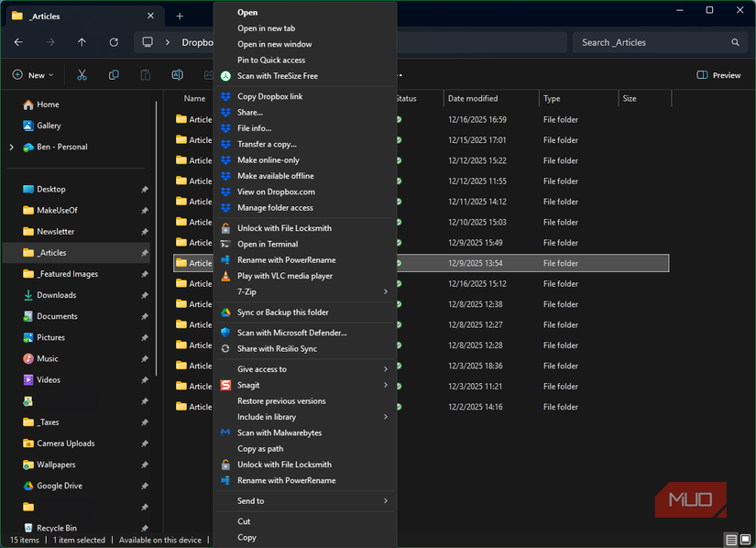The image size is (756, 548).
Task: Click the Up one level arrow
Action: tap(82, 42)
